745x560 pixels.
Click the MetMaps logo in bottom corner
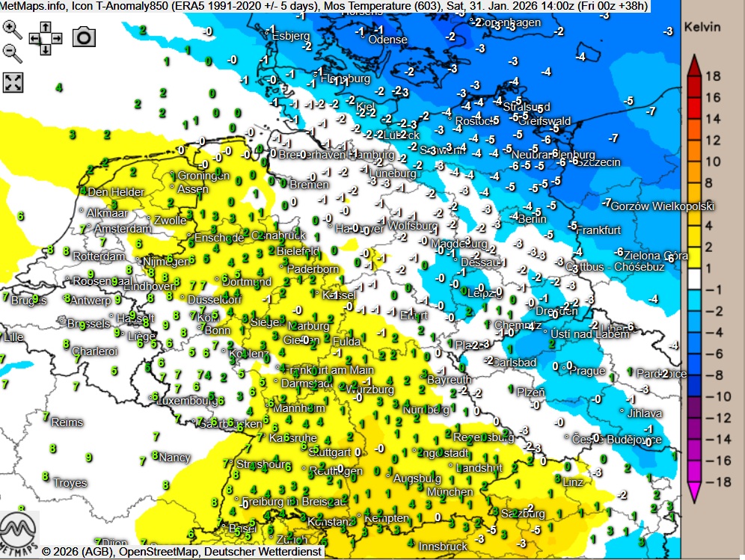click(19, 529)
